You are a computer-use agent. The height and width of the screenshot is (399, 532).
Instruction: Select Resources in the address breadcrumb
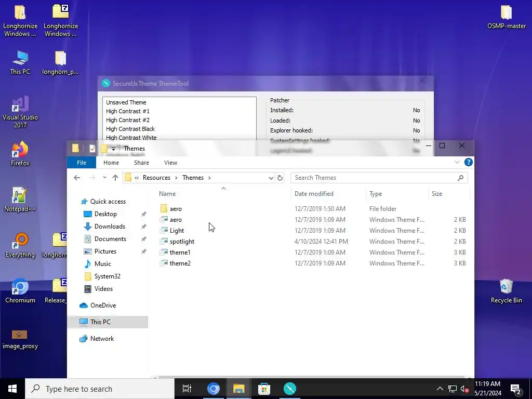pos(156,178)
